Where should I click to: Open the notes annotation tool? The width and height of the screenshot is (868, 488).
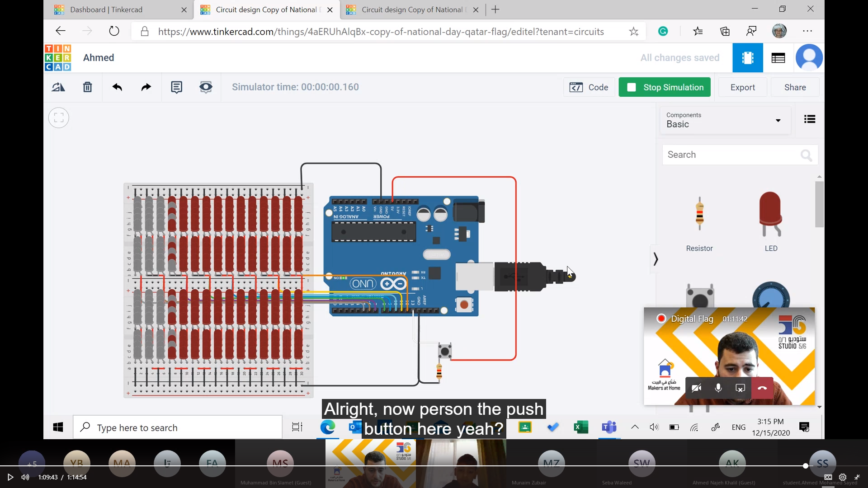177,87
